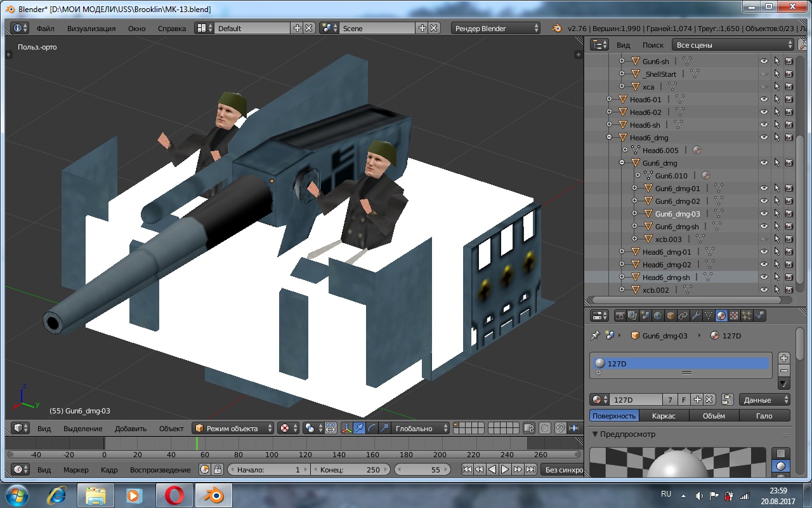Open the Render properties camera tab
812x508 pixels.
pos(620,316)
